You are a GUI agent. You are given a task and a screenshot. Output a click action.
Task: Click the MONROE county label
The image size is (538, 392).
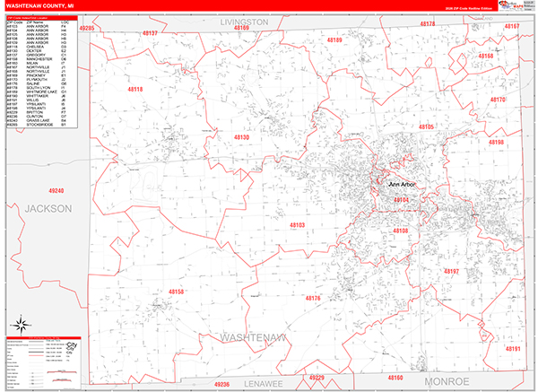[x=447, y=382]
